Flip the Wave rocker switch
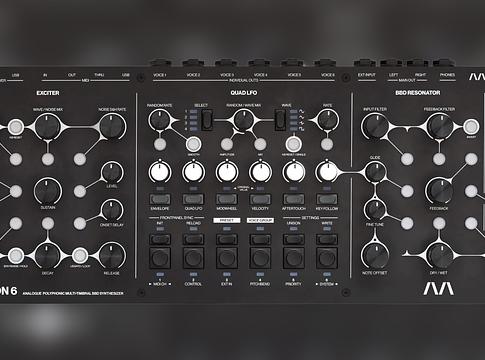The height and width of the screenshot is (360, 485). click(280, 120)
